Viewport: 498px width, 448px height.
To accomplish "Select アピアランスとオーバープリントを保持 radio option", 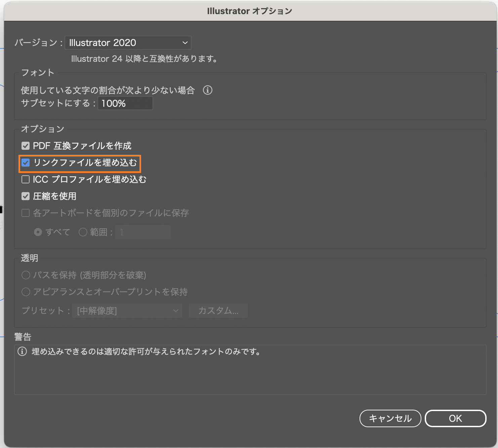I will (26, 292).
